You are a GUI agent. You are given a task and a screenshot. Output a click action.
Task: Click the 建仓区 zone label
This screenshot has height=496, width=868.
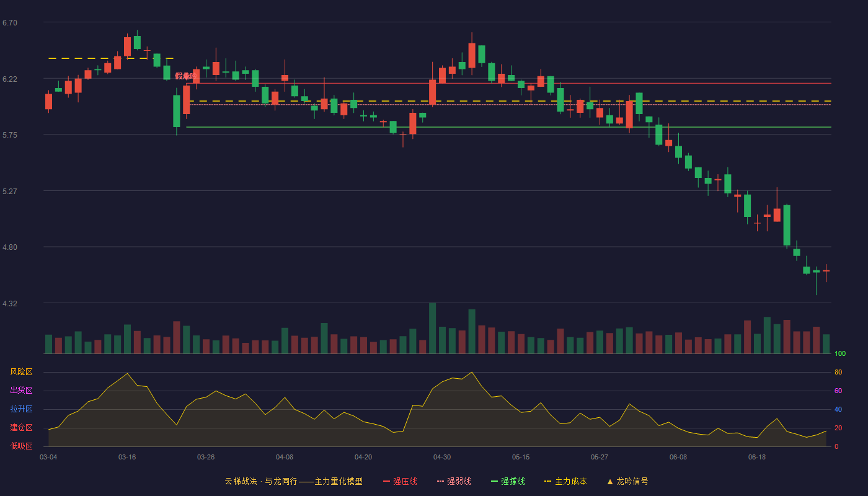tap(21, 428)
